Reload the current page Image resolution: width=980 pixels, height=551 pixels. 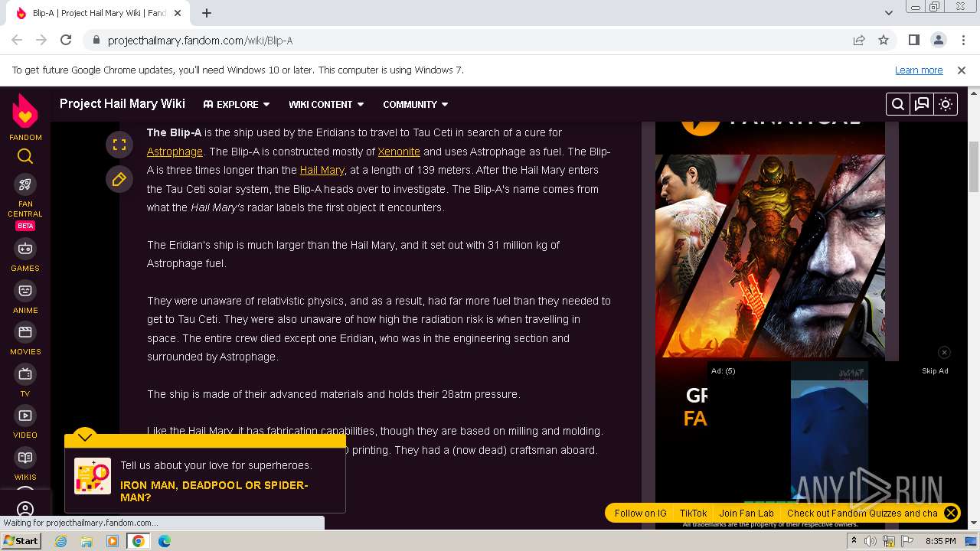(x=66, y=41)
